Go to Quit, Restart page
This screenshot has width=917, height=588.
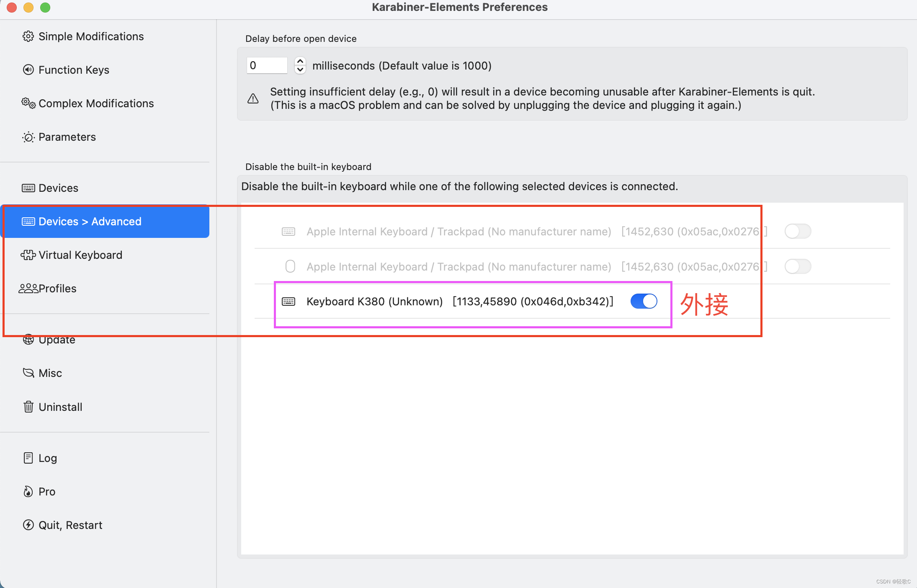(x=70, y=525)
